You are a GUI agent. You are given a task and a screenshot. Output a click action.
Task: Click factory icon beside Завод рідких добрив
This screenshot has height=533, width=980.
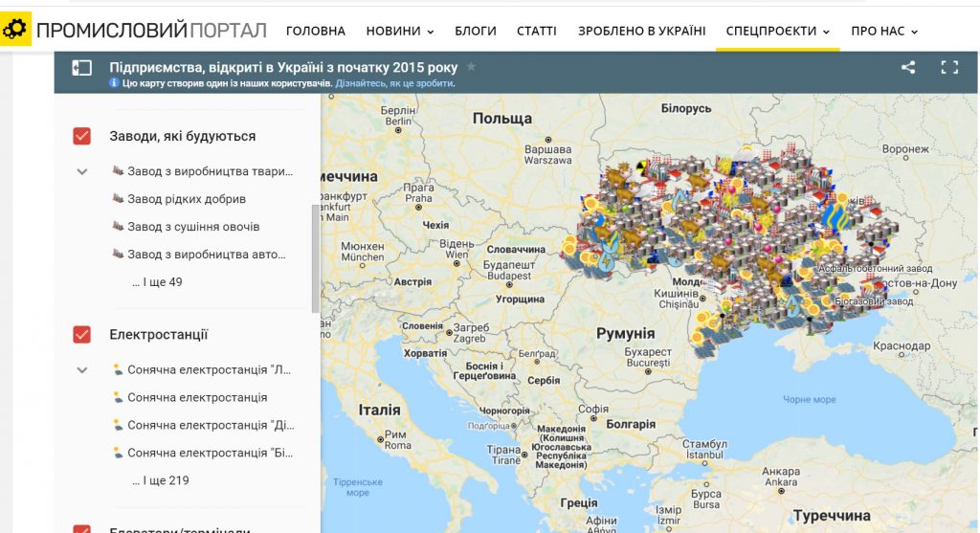coord(118,198)
